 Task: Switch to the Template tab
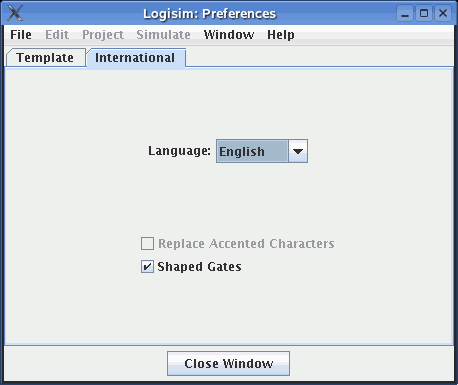[x=46, y=58]
